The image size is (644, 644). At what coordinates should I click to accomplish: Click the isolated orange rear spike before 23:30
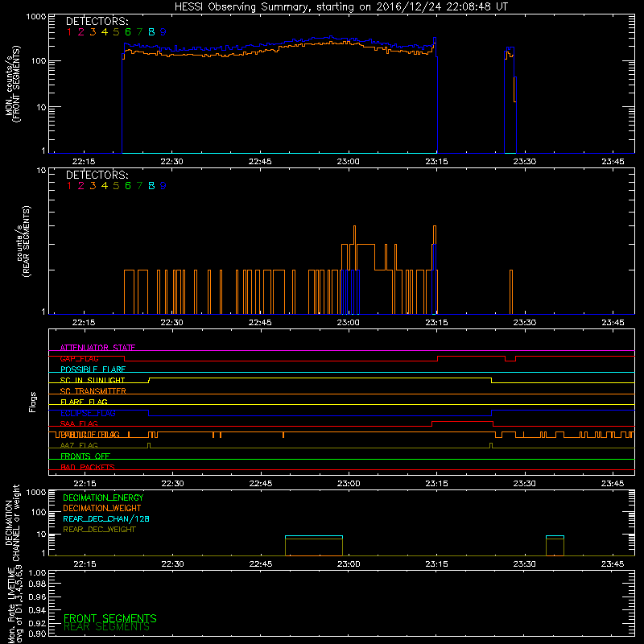[511, 292]
